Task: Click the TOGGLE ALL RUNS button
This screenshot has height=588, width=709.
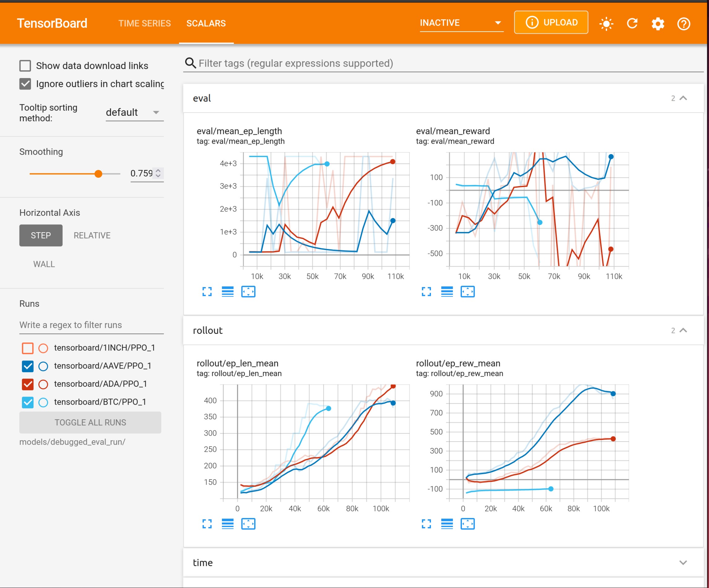Action: (x=90, y=423)
